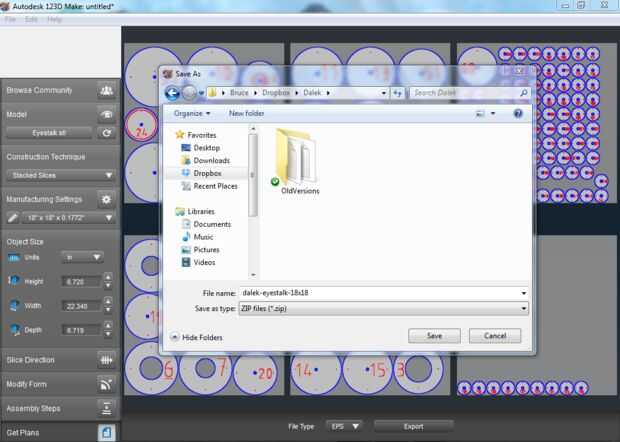The height and width of the screenshot is (442, 620).
Task: Click the Cancel button
Action: [495, 336]
